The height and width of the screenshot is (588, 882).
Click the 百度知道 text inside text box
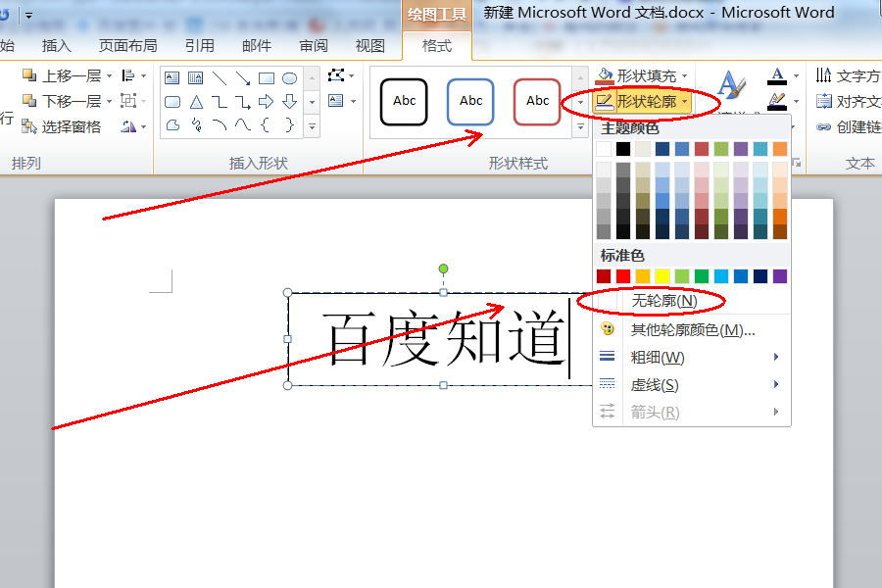click(x=444, y=339)
